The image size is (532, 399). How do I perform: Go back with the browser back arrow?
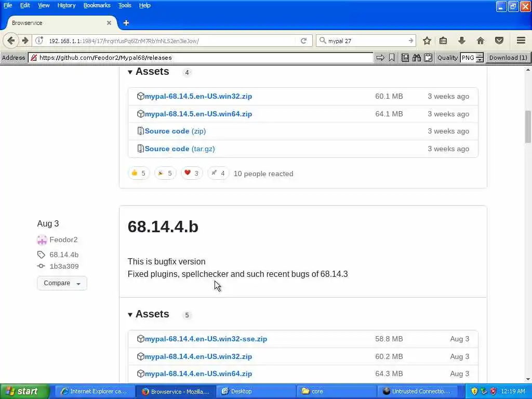[11, 41]
